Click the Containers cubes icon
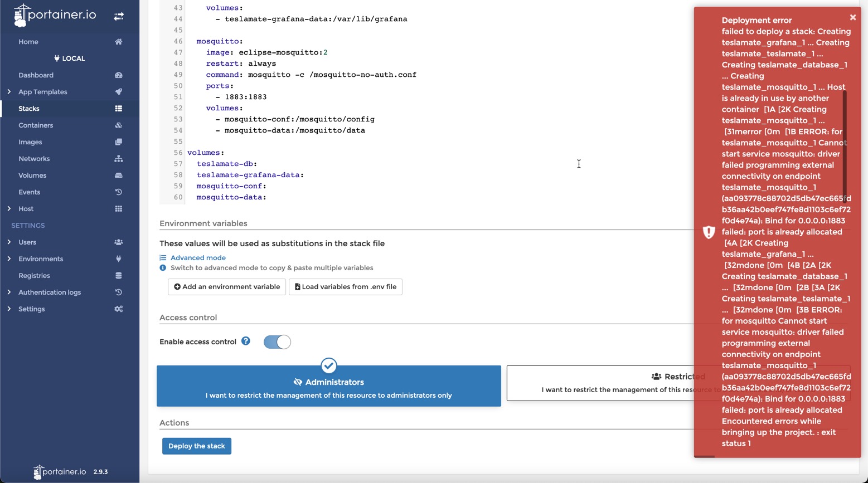 point(119,125)
